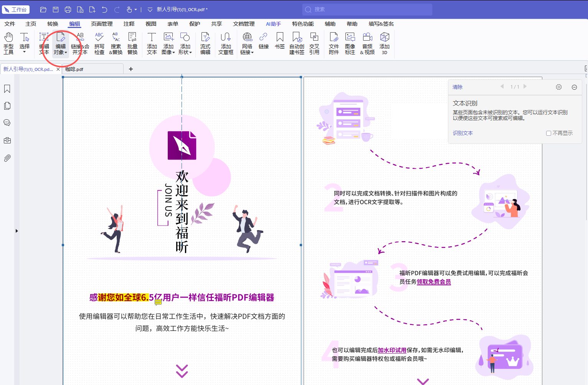588x385 pixels.
Task: Click the 书签 bookmark ribbon icon
Action: (280, 41)
